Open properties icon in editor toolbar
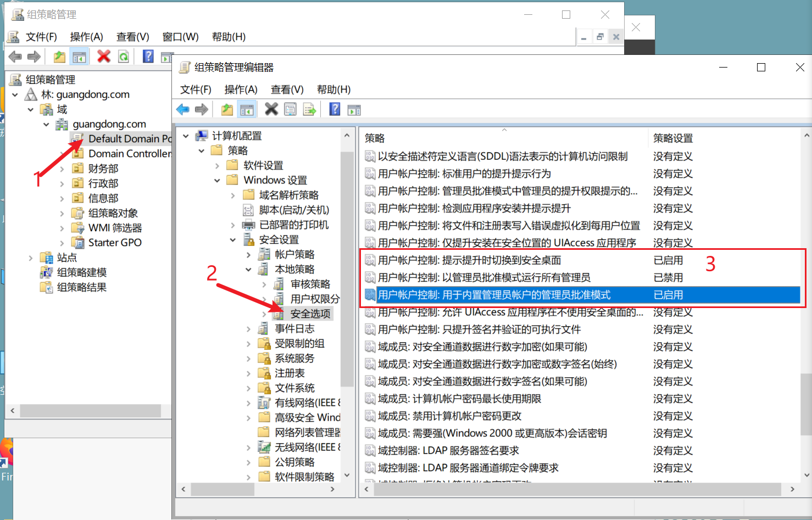 click(290, 109)
